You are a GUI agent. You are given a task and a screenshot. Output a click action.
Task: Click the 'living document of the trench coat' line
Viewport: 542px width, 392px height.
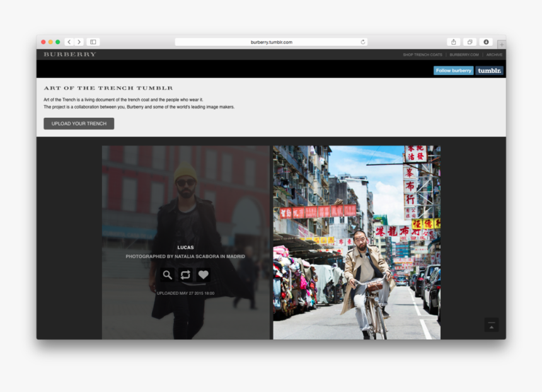(124, 100)
